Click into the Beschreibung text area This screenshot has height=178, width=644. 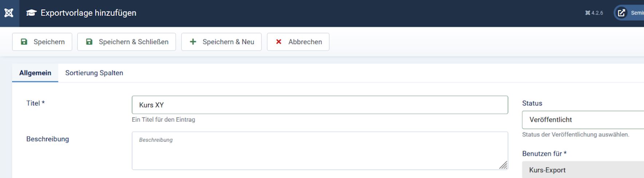point(319,151)
